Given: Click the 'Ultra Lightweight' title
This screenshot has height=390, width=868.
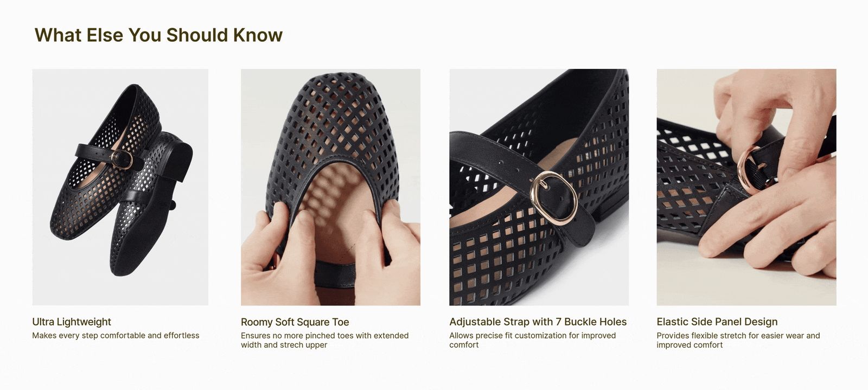Looking at the screenshot, I should tap(72, 322).
